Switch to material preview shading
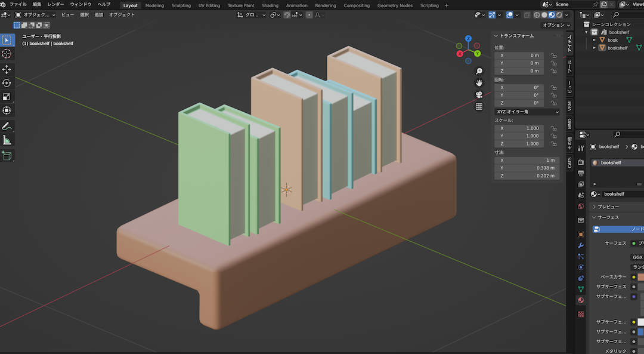Image resolution: width=644 pixels, height=354 pixels. 552,15
